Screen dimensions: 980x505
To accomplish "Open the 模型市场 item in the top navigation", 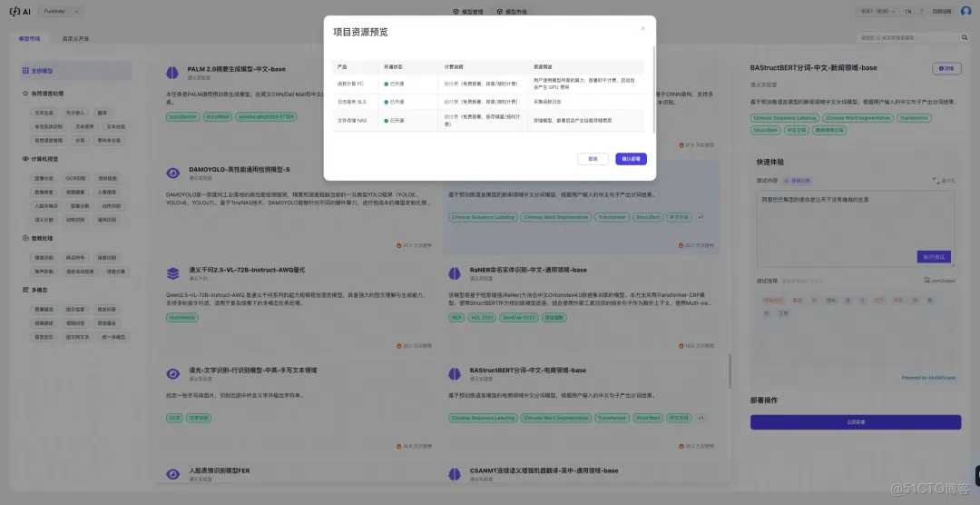I will point(512,11).
